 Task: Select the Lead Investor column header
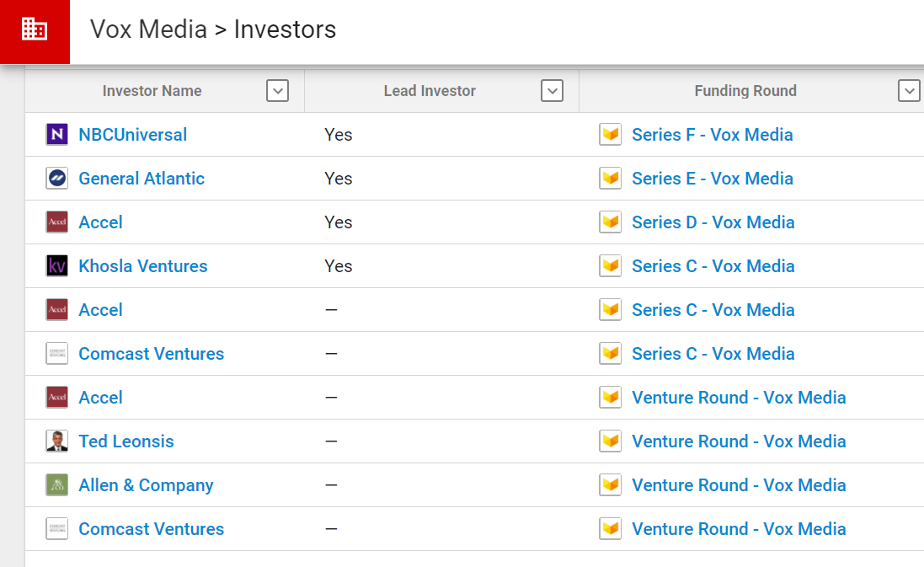(x=430, y=91)
